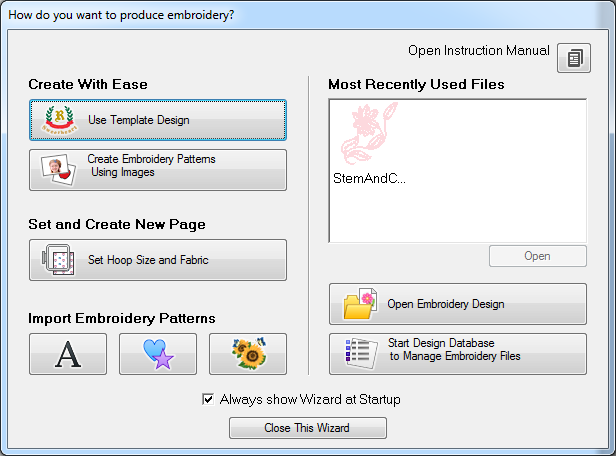Open the Instruction Manual icon button
616x456 pixels.
click(574, 58)
